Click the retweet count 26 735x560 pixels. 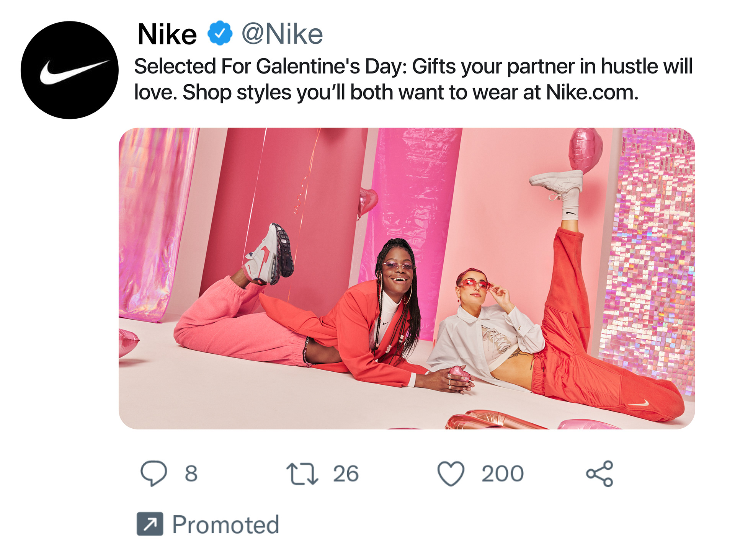(346, 473)
